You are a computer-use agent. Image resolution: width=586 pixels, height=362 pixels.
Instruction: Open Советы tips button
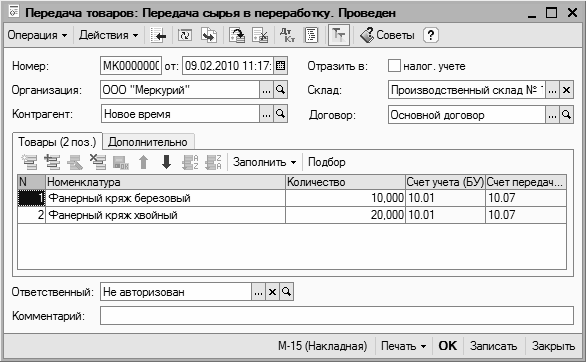(x=388, y=35)
